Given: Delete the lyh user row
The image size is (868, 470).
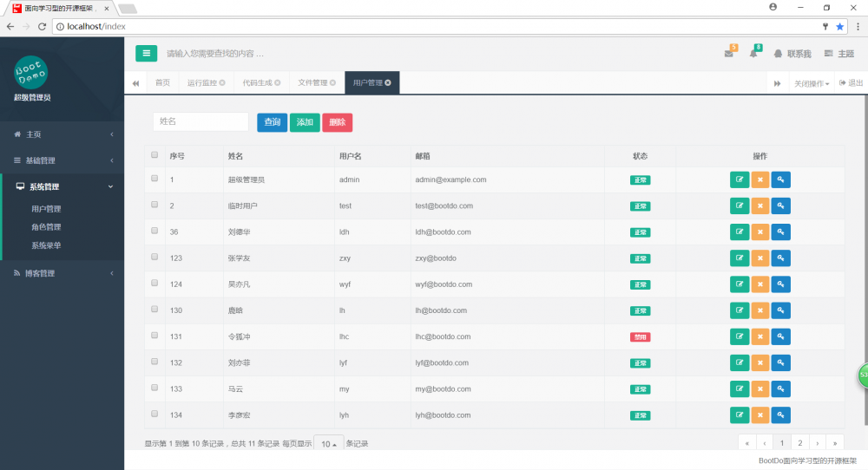Looking at the screenshot, I should pyautogui.click(x=760, y=415).
